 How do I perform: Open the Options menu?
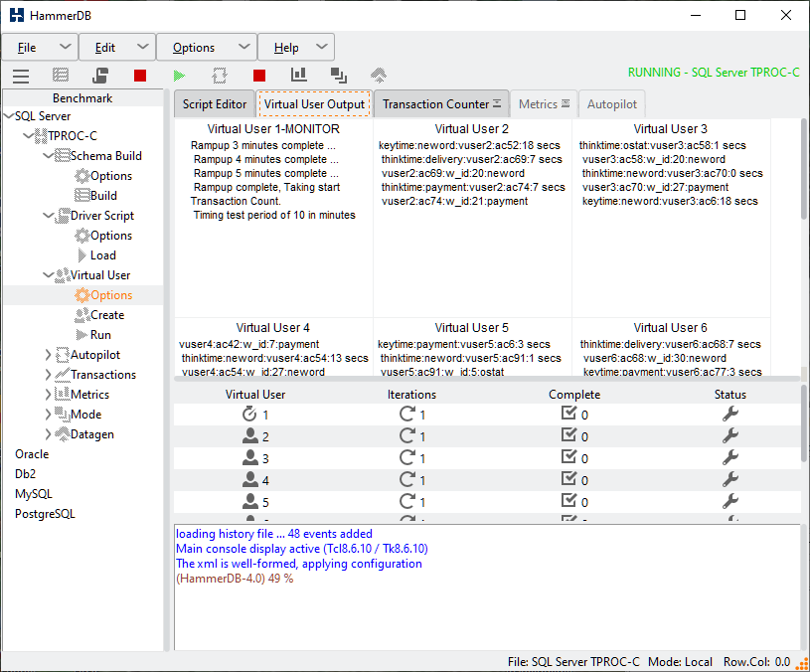tap(207, 48)
